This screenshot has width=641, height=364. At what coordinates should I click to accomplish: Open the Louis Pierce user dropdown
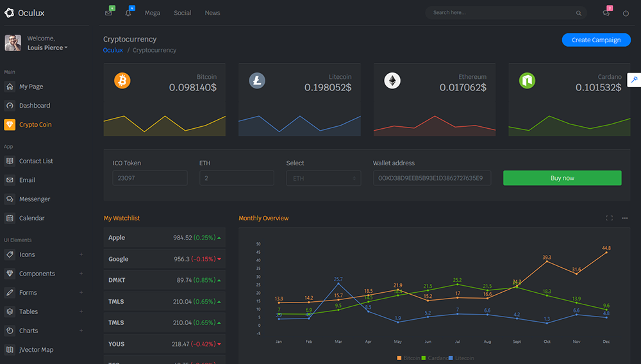coord(47,47)
